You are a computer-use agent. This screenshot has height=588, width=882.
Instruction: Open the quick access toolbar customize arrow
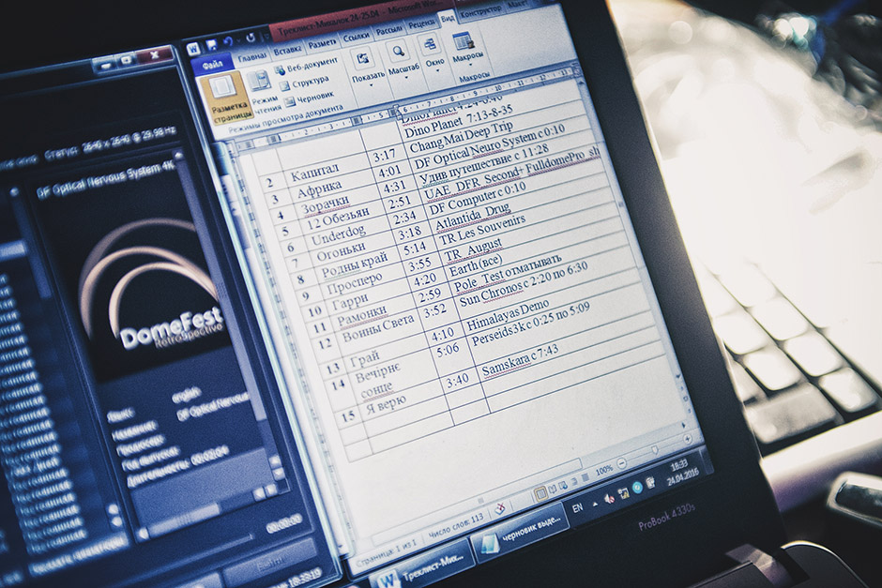click(x=265, y=38)
